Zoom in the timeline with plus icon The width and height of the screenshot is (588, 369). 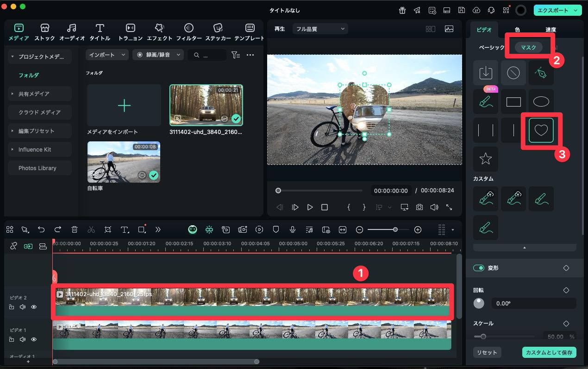418,229
